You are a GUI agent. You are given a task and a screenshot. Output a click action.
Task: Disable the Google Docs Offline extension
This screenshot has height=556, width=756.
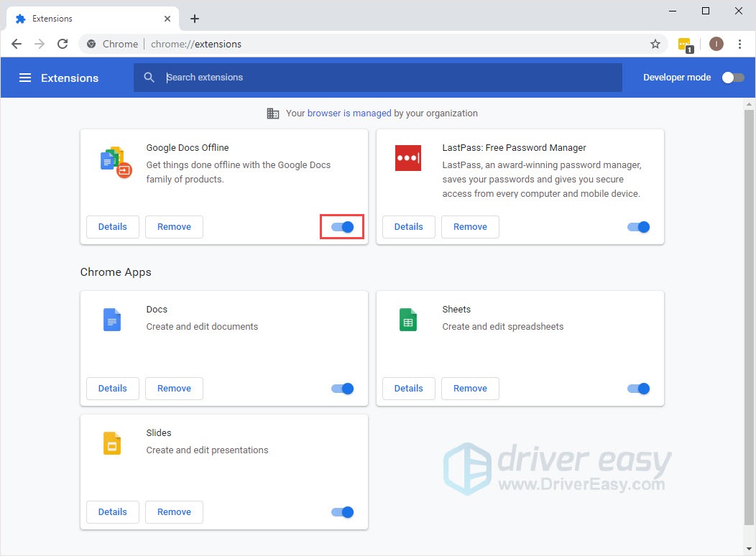pyautogui.click(x=342, y=226)
